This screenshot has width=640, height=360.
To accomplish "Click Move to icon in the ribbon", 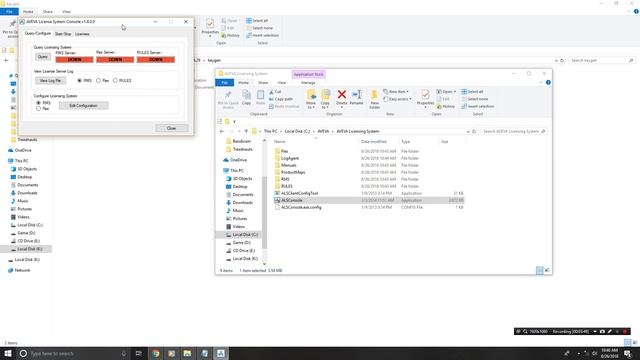I will [x=311, y=95].
